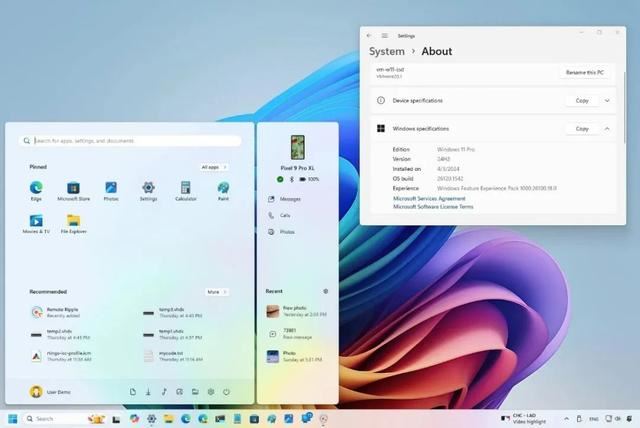
Task: Copy Windows specifications
Action: pos(582,129)
